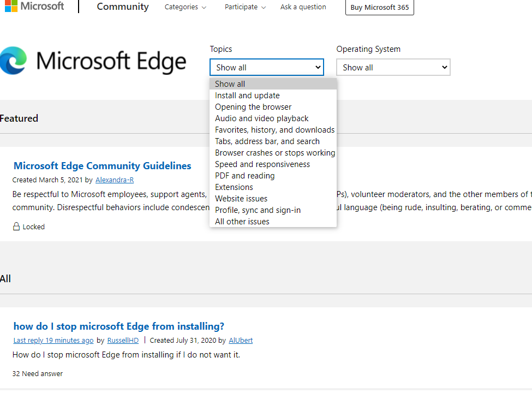The image size is (532, 399).
Task: Expand the Participate menu
Action: click(x=245, y=7)
